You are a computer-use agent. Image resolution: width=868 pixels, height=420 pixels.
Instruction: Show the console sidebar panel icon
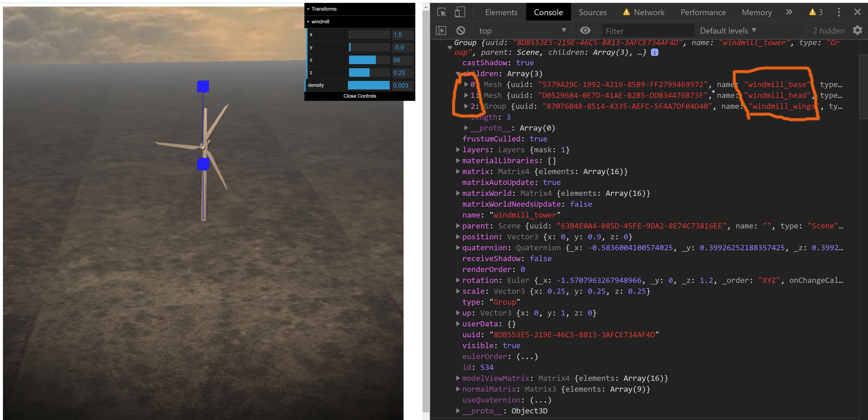point(441,31)
